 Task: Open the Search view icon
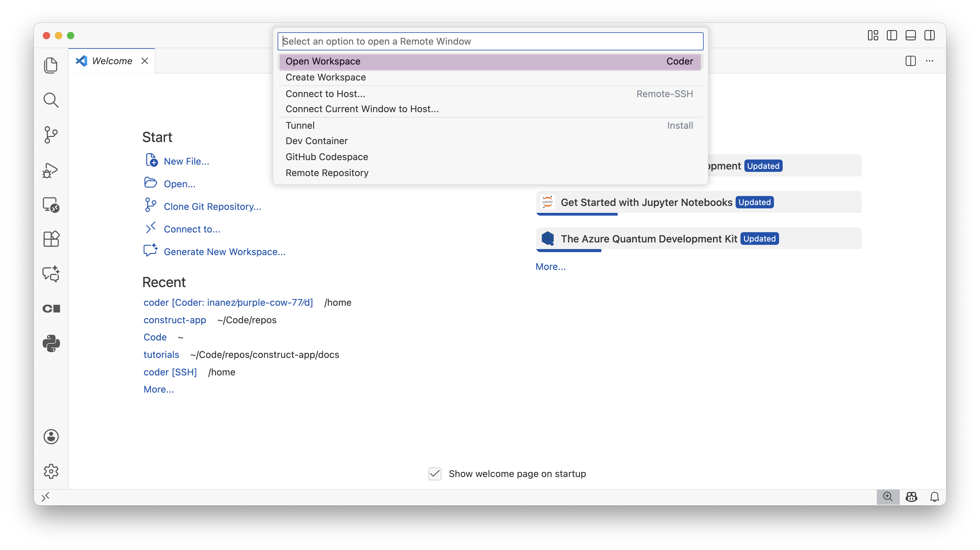[x=51, y=100]
